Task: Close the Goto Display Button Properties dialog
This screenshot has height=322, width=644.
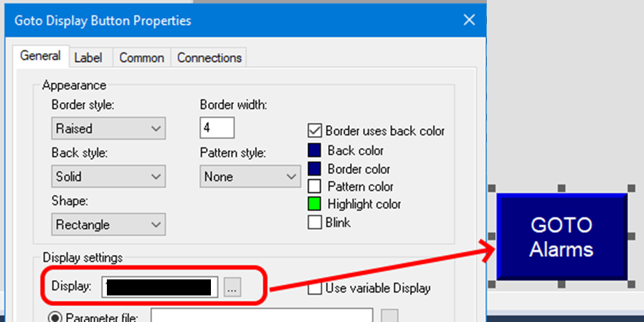Action: click(x=469, y=20)
